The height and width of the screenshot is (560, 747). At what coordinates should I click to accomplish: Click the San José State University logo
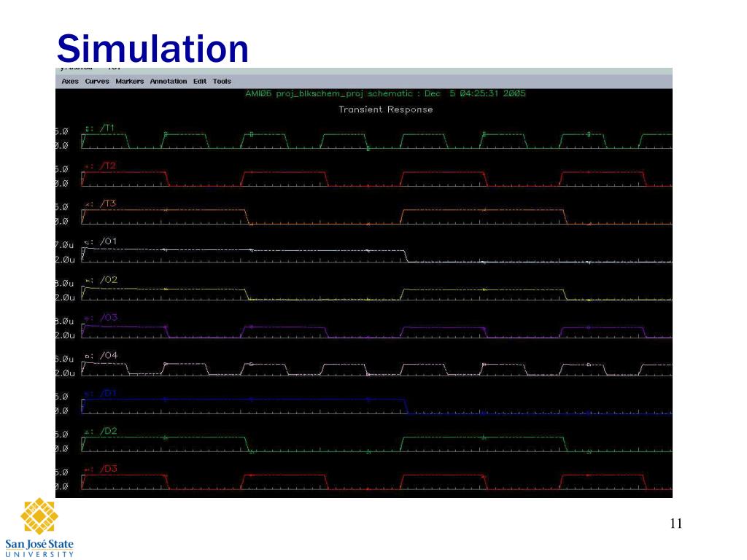39,528
